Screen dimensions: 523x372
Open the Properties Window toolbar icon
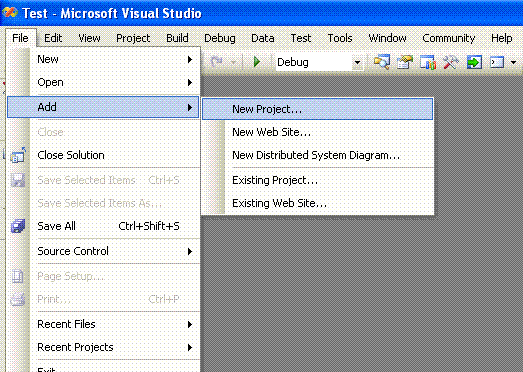pos(405,62)
